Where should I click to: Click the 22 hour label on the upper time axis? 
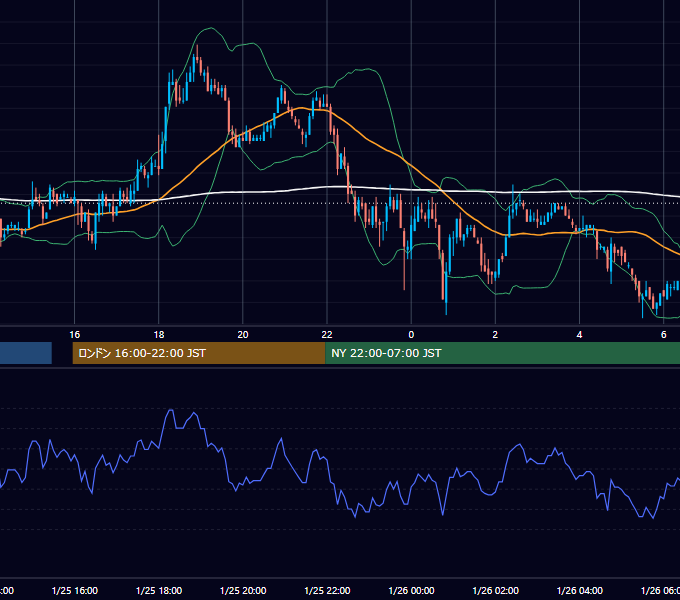coord(327,335)
